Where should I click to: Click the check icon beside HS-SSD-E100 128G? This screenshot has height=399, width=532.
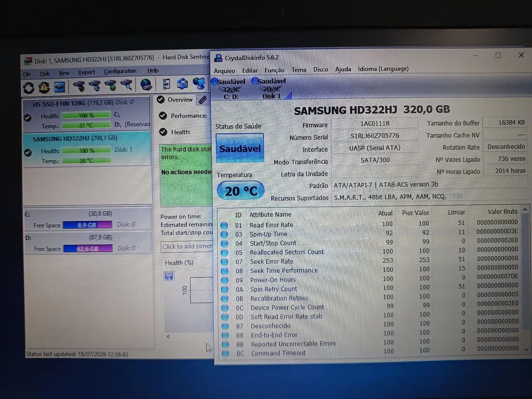point(27,118)
